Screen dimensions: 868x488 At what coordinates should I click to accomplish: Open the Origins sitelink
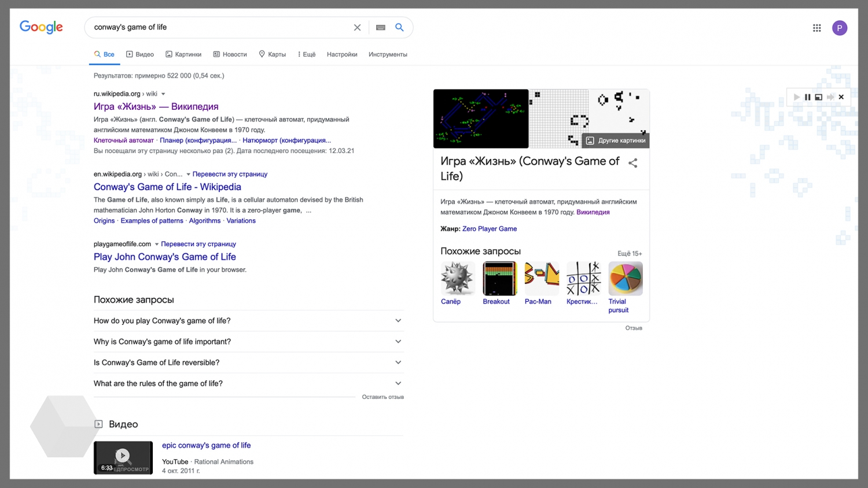click(104, 221)
